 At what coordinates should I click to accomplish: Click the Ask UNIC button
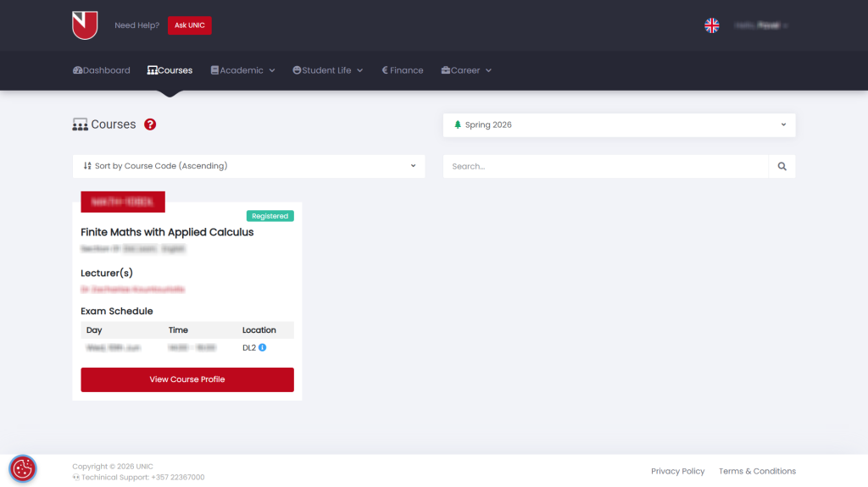190,25
